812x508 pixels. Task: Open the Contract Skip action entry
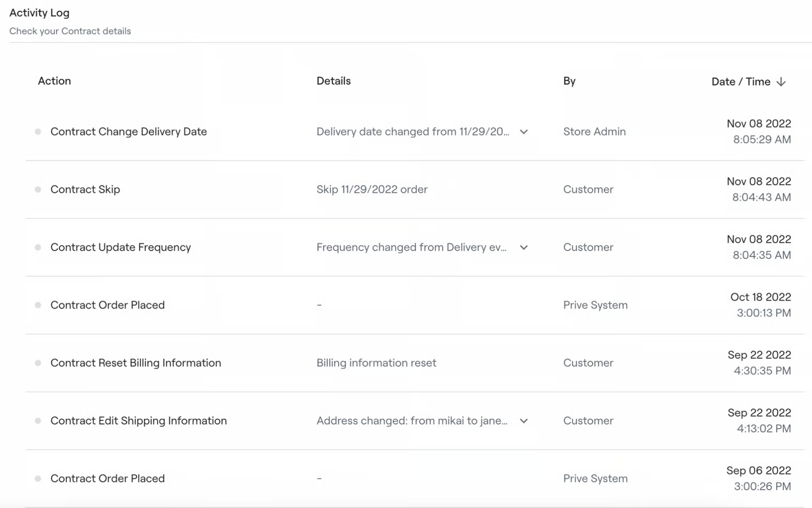tap(85, 189)
